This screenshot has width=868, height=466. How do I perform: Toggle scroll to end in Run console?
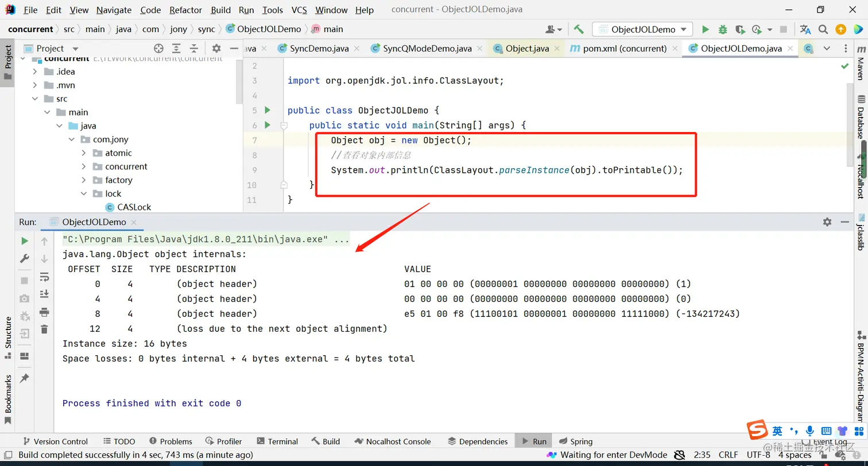44,294
